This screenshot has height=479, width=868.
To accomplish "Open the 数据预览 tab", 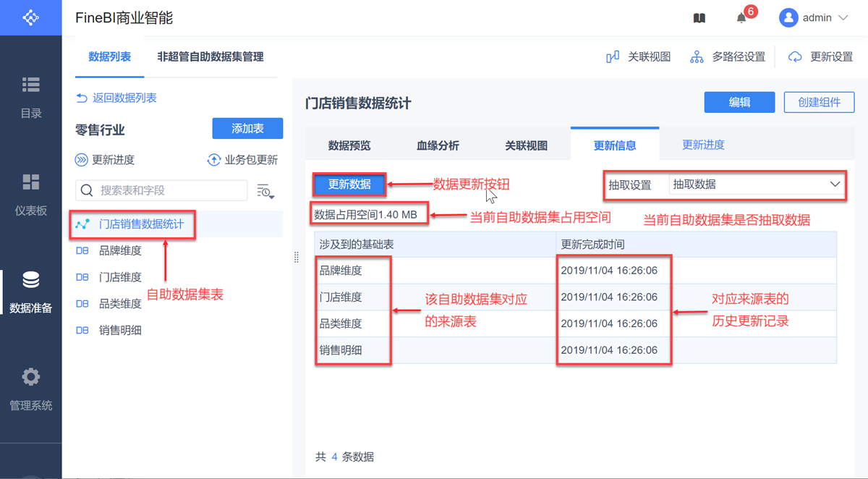I will pos(349,145).
